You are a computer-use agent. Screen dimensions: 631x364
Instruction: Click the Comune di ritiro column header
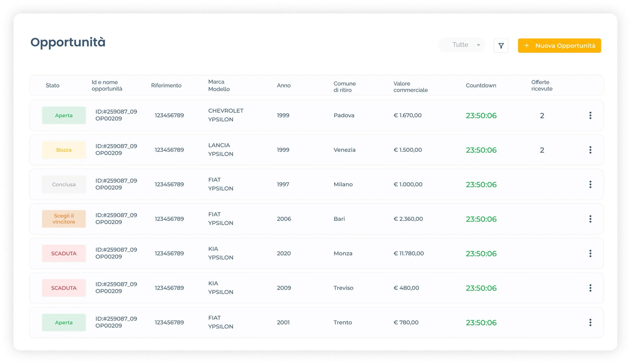[344, 87]
